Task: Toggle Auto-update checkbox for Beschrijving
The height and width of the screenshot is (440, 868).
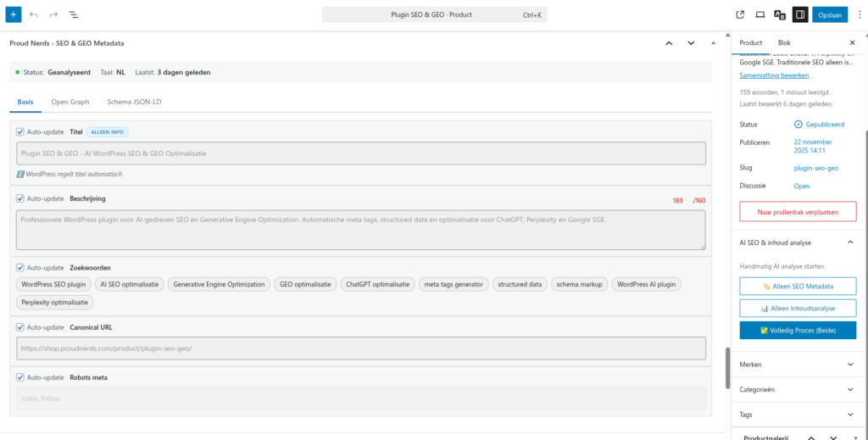Action: [x=20, y=198]
